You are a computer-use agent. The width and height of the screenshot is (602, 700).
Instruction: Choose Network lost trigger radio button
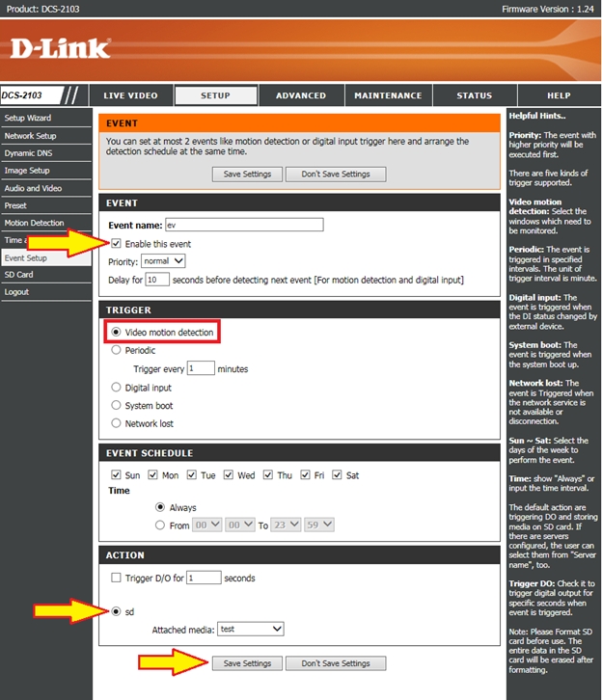[x=117, y=423]
